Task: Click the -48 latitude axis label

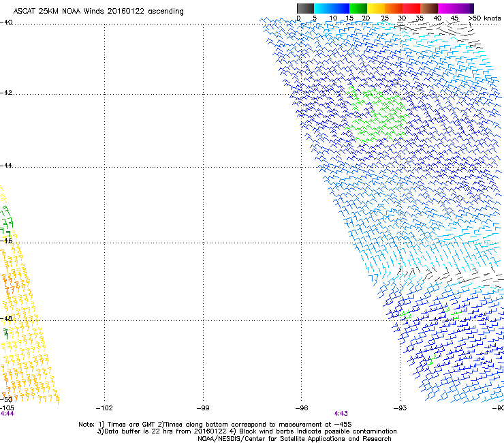Action: [x=6, y=318]
